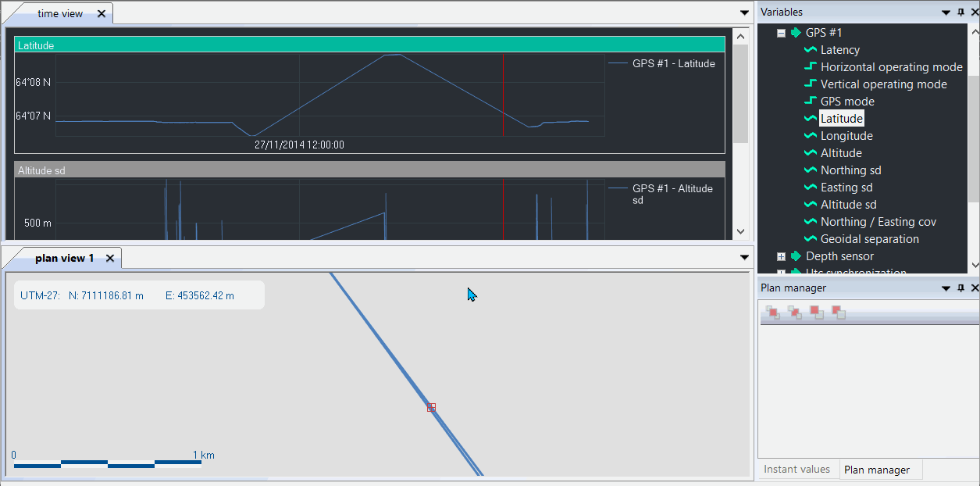This screenshot has width=980, height=486.
Task: Click the leftmost layer-order icon in Plan manager
Action: tap(773, 313)
